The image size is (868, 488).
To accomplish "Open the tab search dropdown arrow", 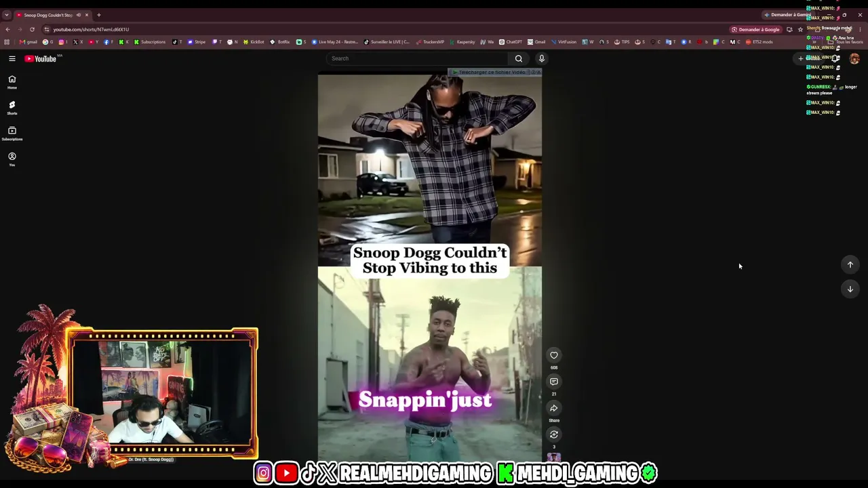I will click(7, 15).
